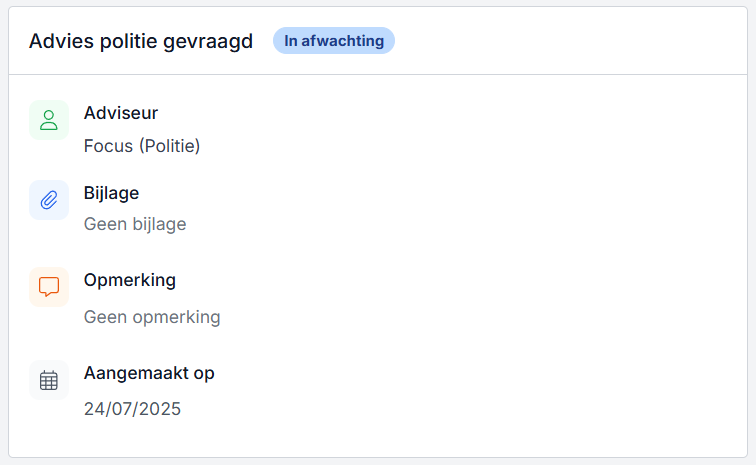Click "(Politie)" in the adviser value
Viewport: 756px width, 465px height.
tap(170, 146)
